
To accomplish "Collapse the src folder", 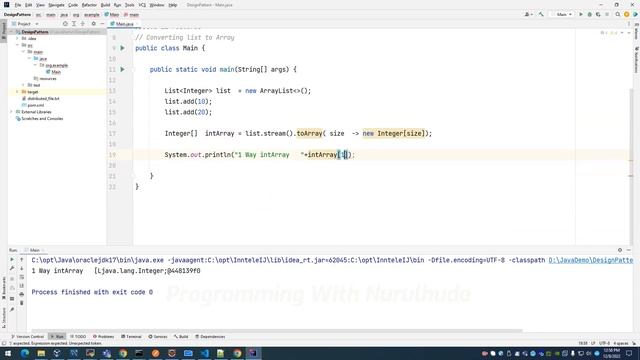I will point(18,45).
